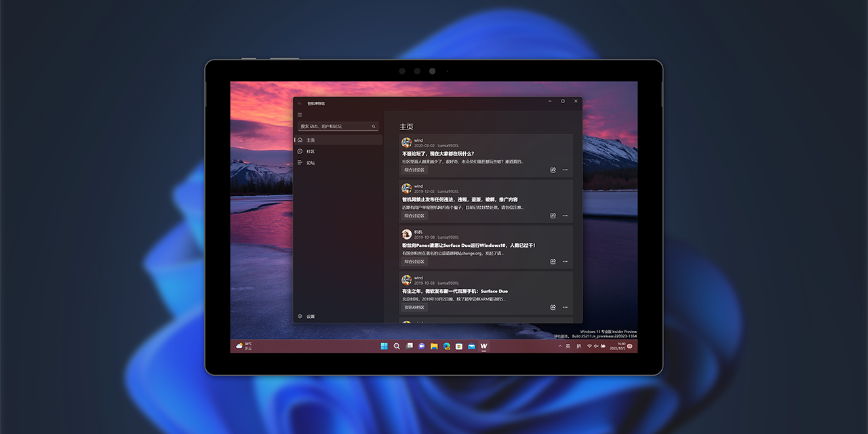868x434 pixels.
Task: Share the post 不逛论坛了 via share icon
Action: 551,170
